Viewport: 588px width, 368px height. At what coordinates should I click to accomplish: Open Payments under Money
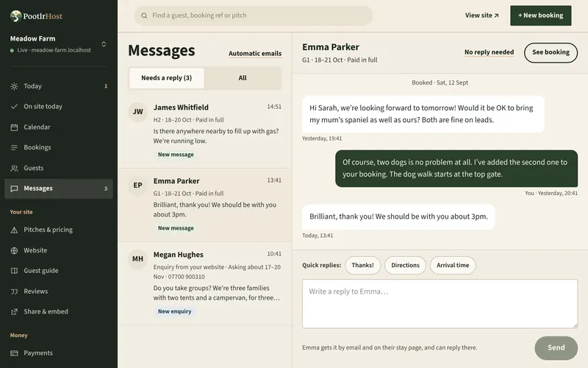coord(59,353)
